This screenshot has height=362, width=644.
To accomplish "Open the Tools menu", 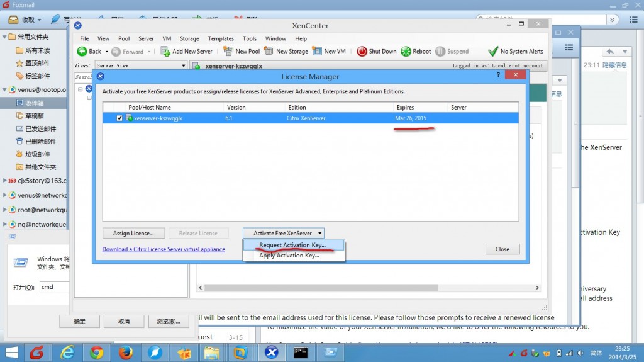I will pos(249,38).
